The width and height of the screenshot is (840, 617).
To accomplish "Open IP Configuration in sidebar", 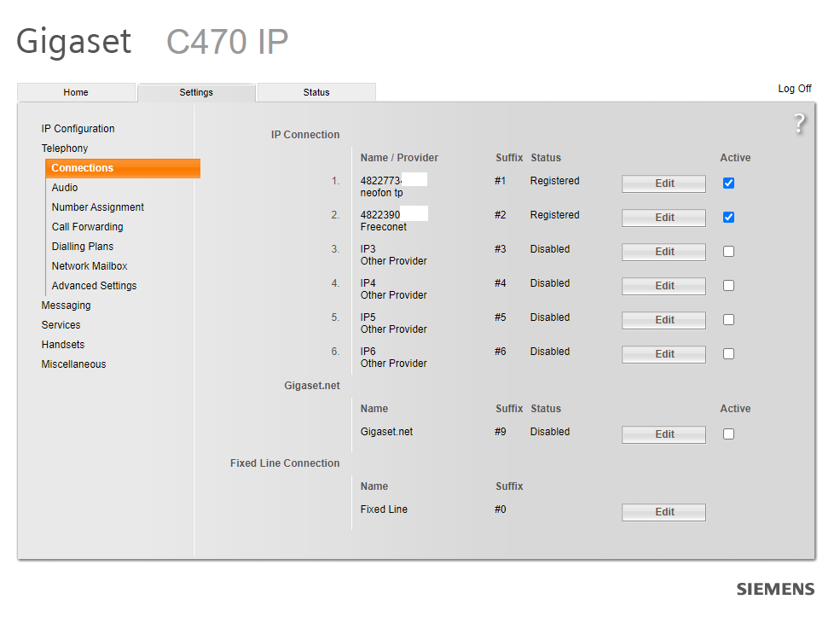I will tap(78, 129).
